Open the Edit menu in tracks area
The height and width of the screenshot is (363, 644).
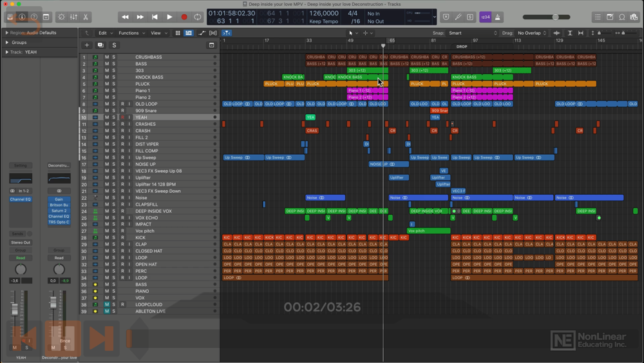click(105, 33)
